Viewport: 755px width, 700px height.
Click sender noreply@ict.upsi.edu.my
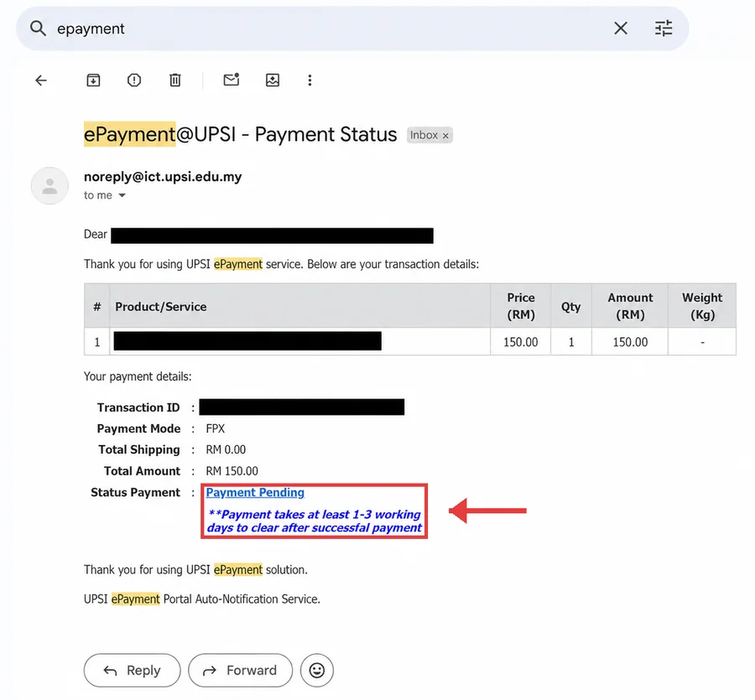(x=163, y=177)
